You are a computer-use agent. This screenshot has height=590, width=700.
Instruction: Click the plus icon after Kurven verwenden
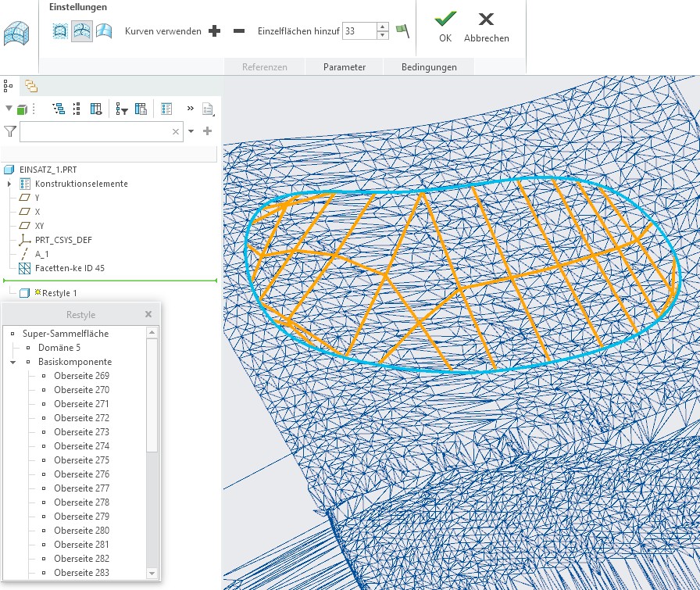click(215, 31)
